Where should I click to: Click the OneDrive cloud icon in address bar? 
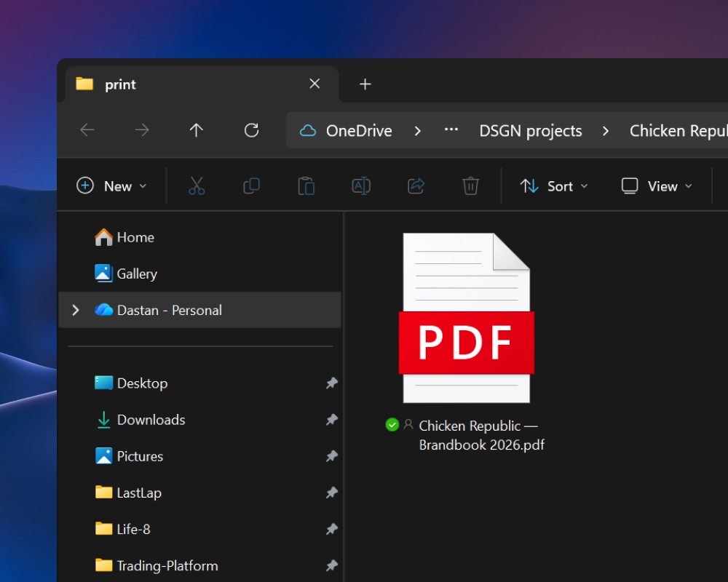pyautogui.click(x=307, y=131)
